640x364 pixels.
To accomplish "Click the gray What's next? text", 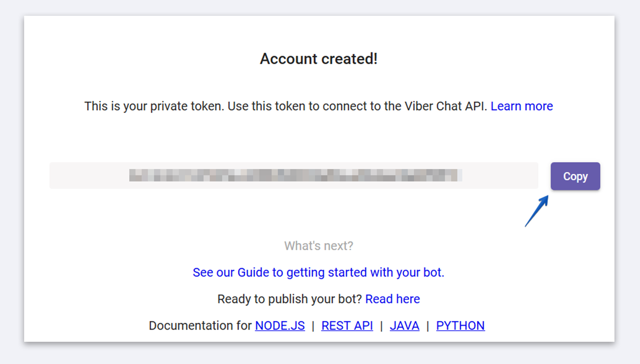I will pos(319,246).
